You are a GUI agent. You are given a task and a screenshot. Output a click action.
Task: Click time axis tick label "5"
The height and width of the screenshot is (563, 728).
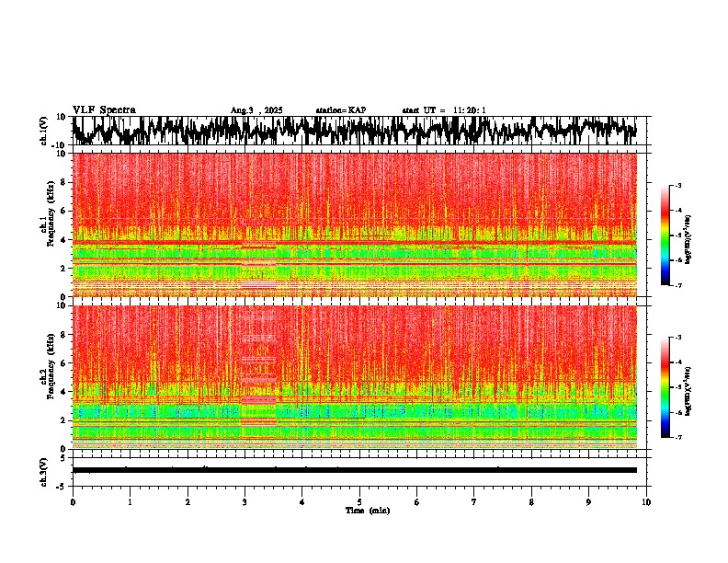(x=359, y=502)
